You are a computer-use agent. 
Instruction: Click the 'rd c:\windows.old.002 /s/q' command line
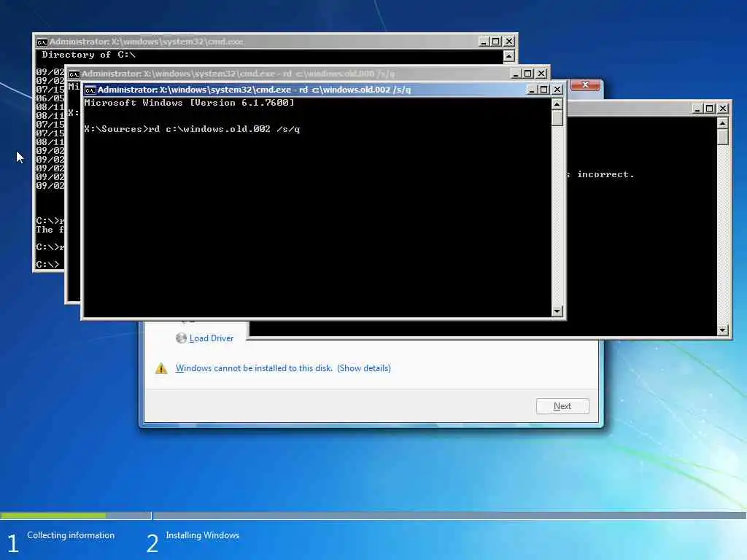(224, 129)
